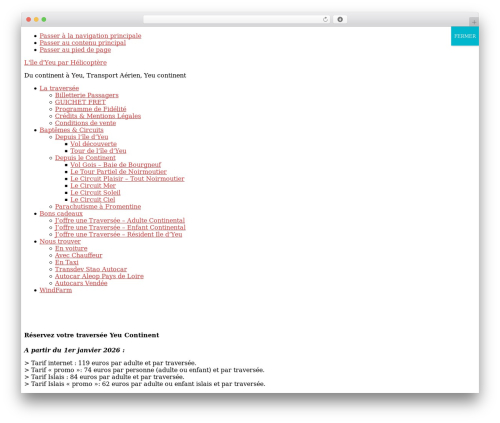Click the browser address bar
Viewport: 500px width, 423px height.
pyautogui.click(x=236, y=20)
